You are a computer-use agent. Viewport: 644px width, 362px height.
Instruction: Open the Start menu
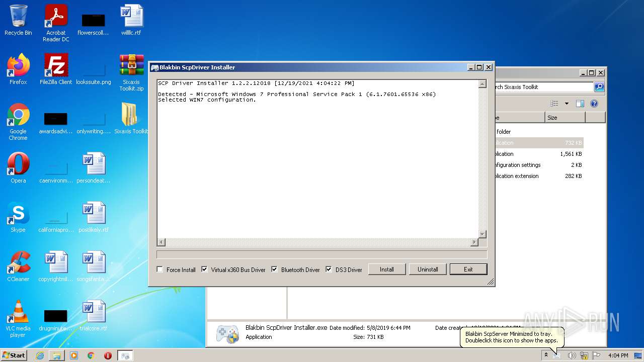pos(14,355)
